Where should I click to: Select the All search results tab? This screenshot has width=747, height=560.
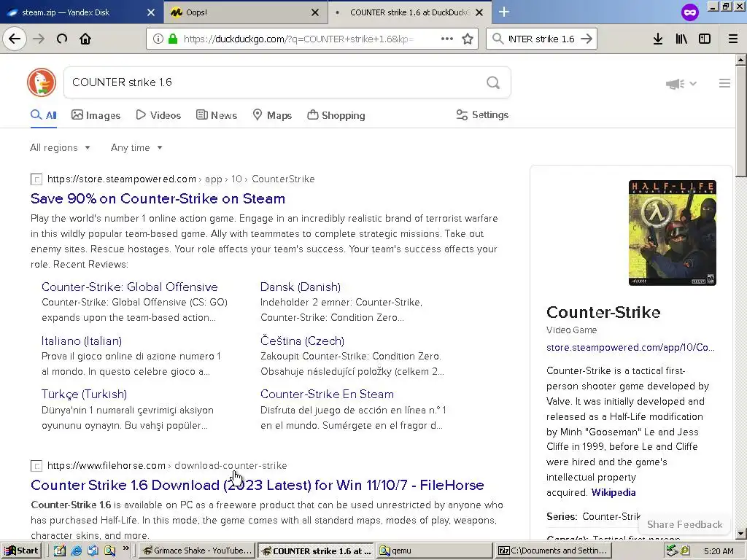click(44, 115)
